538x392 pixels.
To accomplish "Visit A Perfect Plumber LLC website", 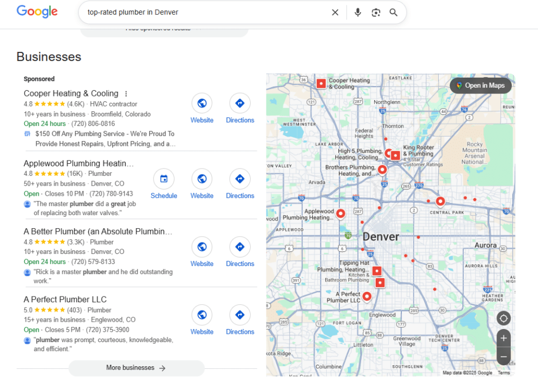I will (202, 320).
